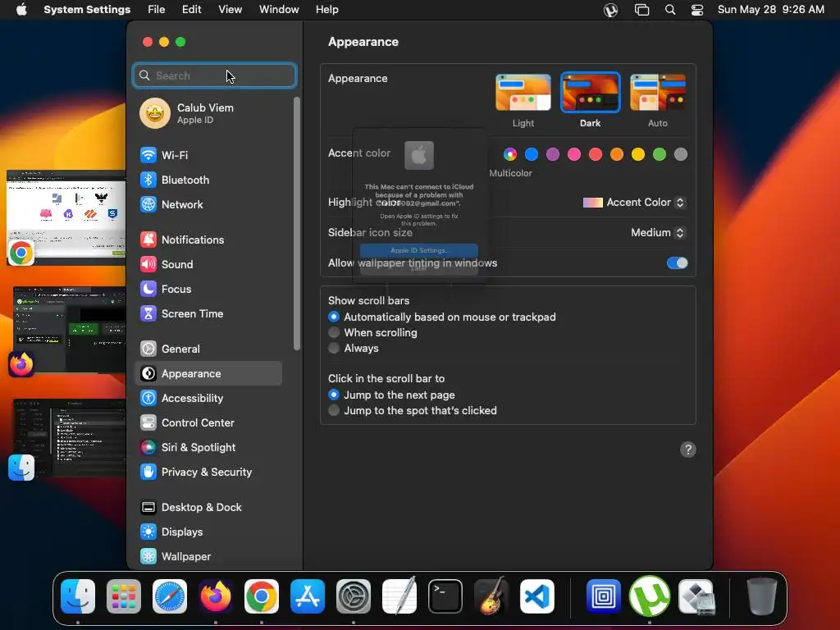Select the green accent color
Viewport: 840px width, 630px height.
coord(660,154)
